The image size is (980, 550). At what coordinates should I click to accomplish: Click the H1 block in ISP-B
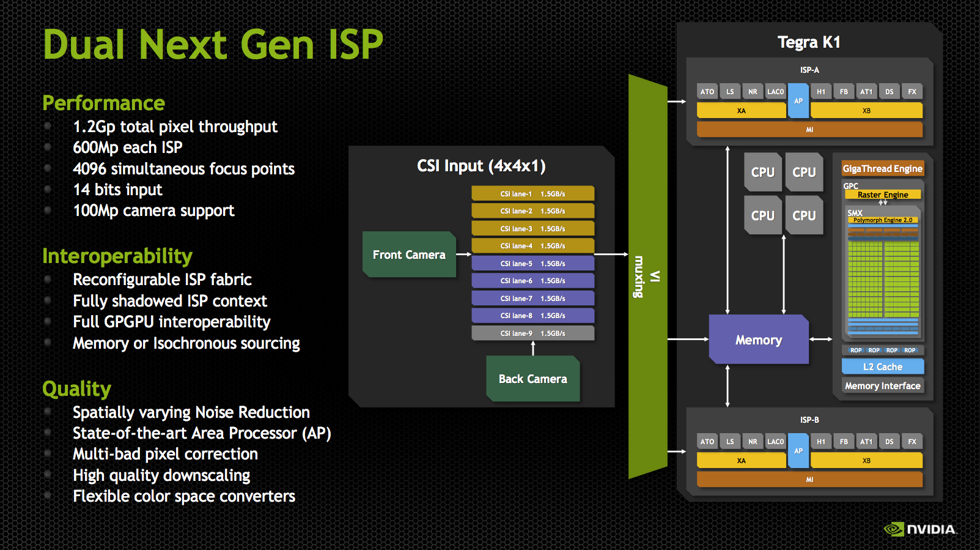[x=821, y=442]
